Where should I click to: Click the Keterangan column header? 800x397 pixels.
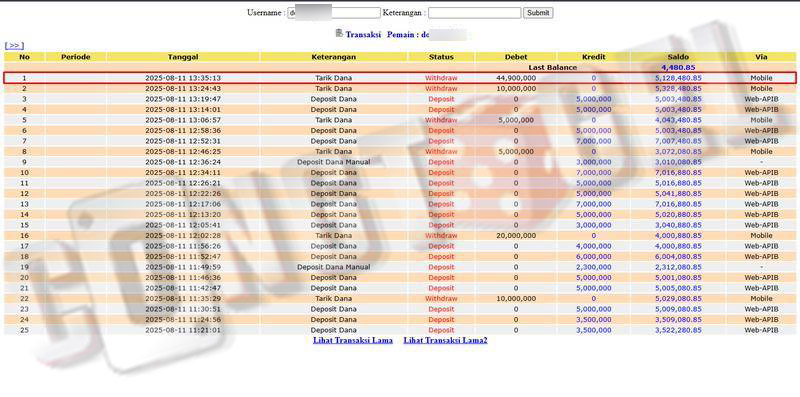point(334,57)
